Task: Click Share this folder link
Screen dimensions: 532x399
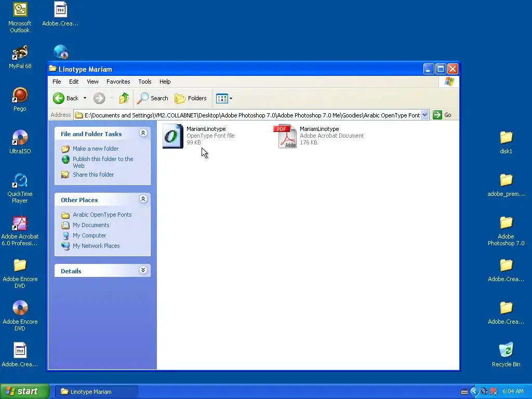Action: (x=94, y=175)
